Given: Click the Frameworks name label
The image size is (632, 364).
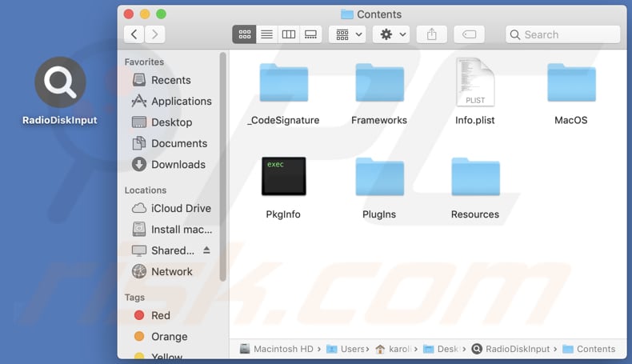Looking at the screenshot, I should coord(379,120).
